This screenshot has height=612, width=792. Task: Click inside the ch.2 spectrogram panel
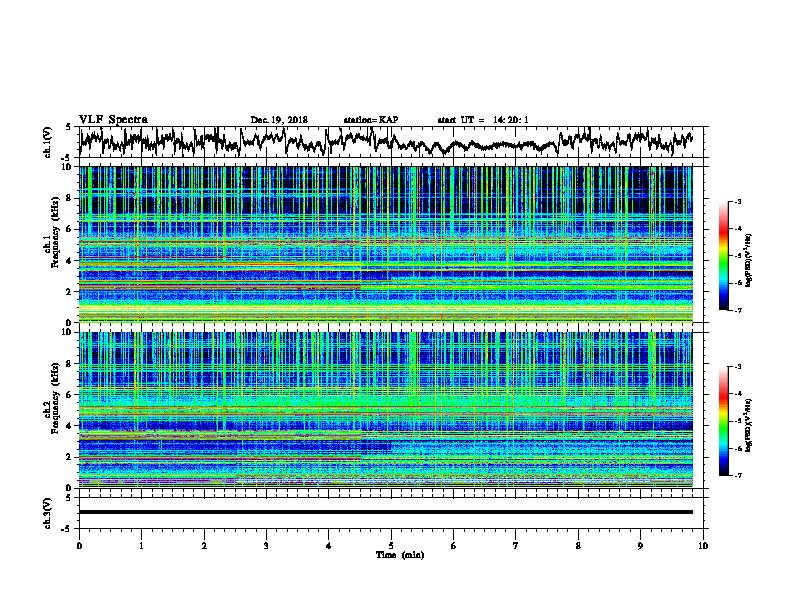[x=385, y=410]
